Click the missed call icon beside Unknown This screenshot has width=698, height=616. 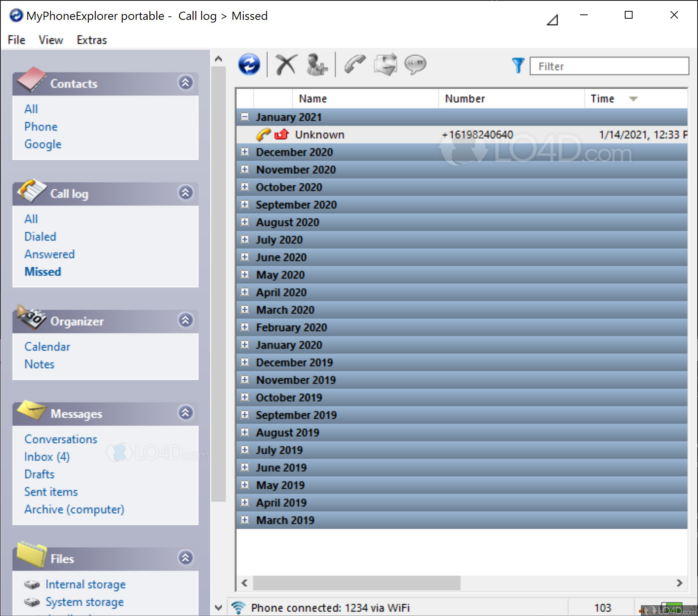point(281,135)
